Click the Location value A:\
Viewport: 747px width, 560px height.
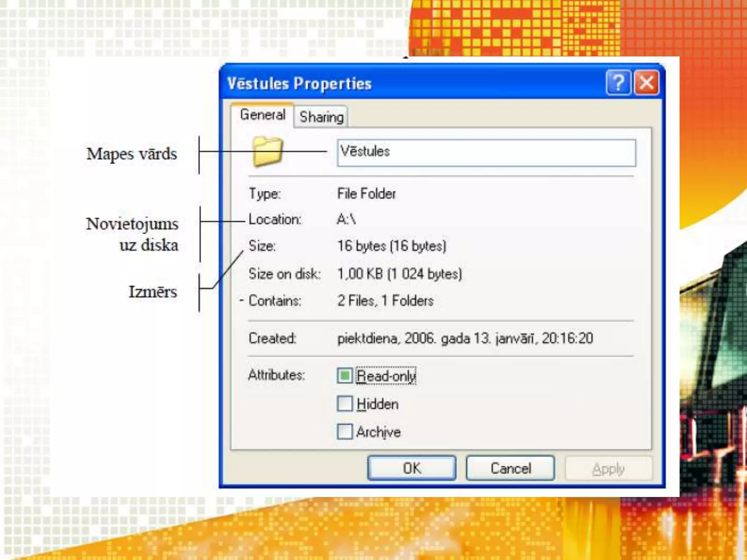346,219
